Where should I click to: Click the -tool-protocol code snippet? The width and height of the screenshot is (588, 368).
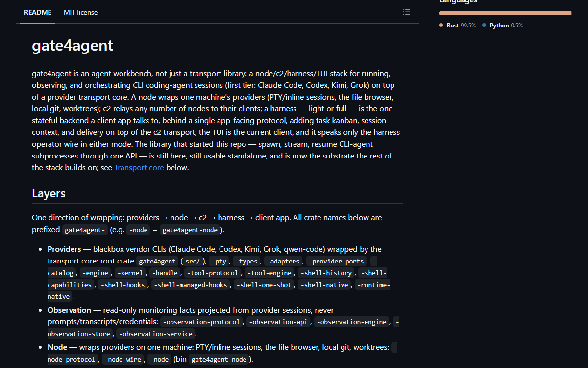tap(213, 273)
